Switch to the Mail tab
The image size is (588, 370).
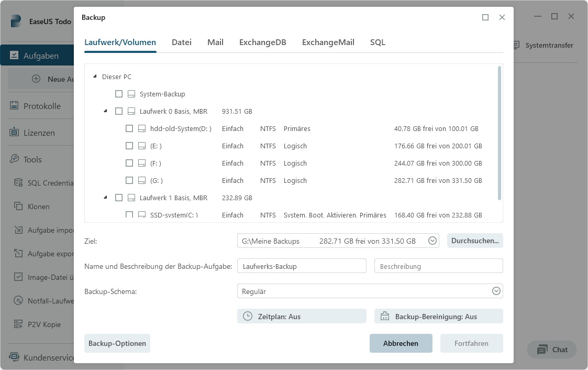[215, 42]
